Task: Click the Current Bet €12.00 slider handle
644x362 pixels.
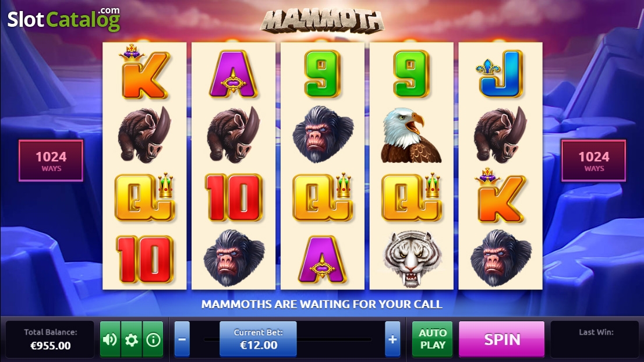Action: tap(258, 339)
